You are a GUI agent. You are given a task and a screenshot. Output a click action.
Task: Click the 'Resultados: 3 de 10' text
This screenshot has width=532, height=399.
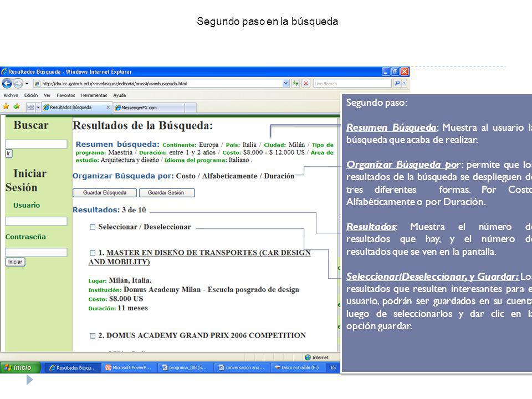[109, 210]
